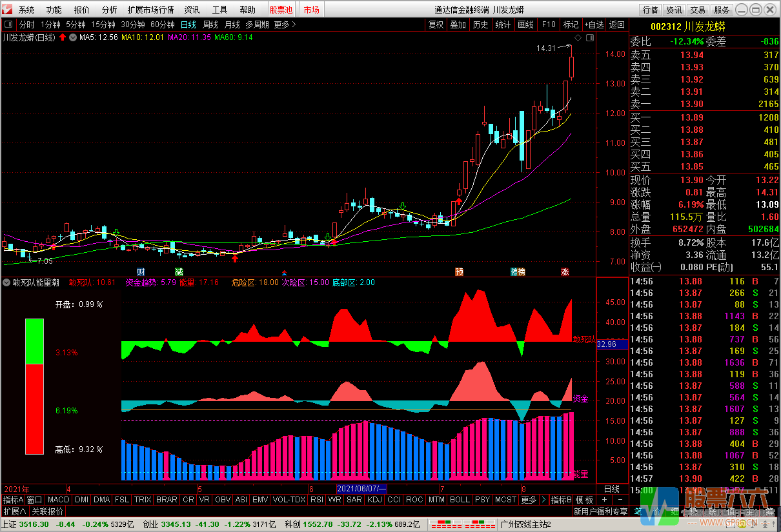Click the 预 event marker on chart

coord(460,271)
